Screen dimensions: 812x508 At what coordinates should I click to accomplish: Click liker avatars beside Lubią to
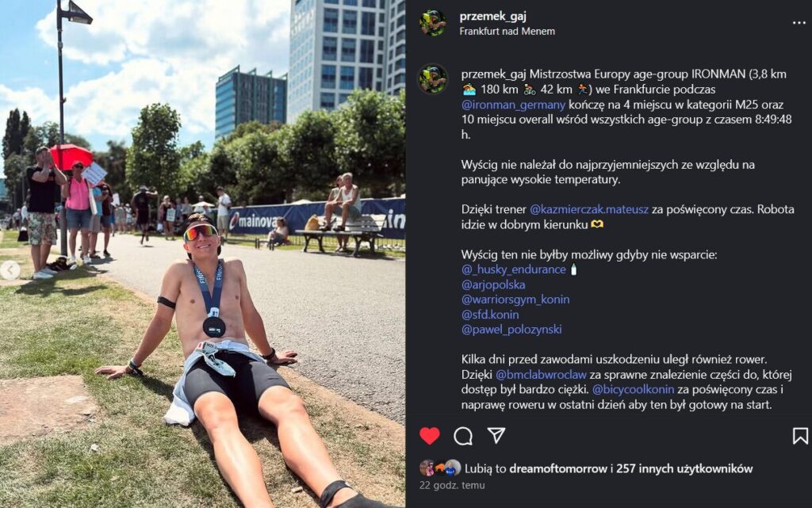tap(439, 468)
